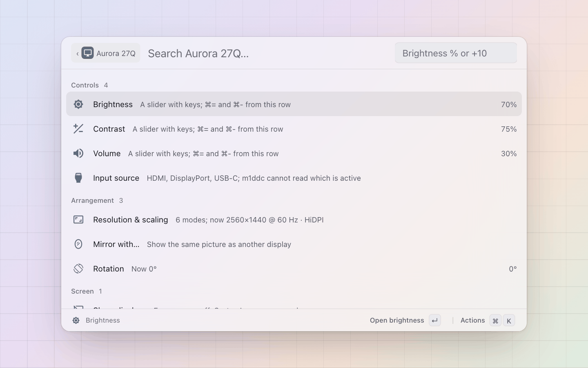Click the Mirror with... icon
This screenshot has height=368, width=588.
78,244
